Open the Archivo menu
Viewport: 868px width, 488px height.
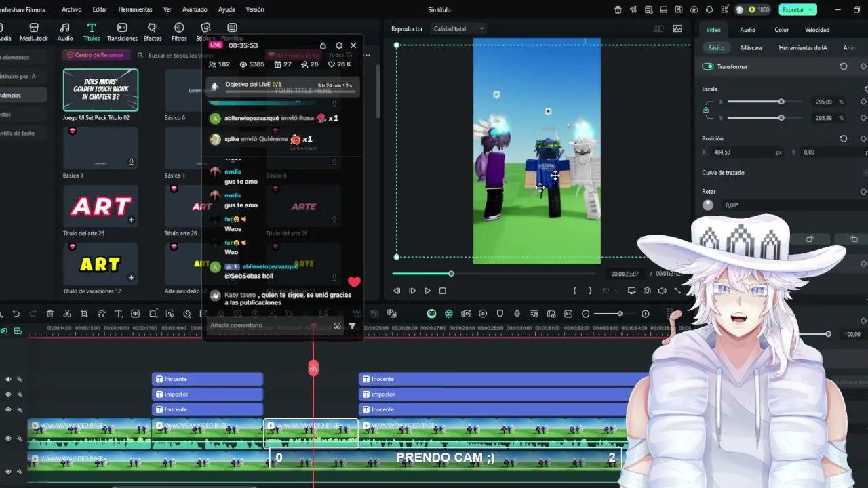[71, 9]
